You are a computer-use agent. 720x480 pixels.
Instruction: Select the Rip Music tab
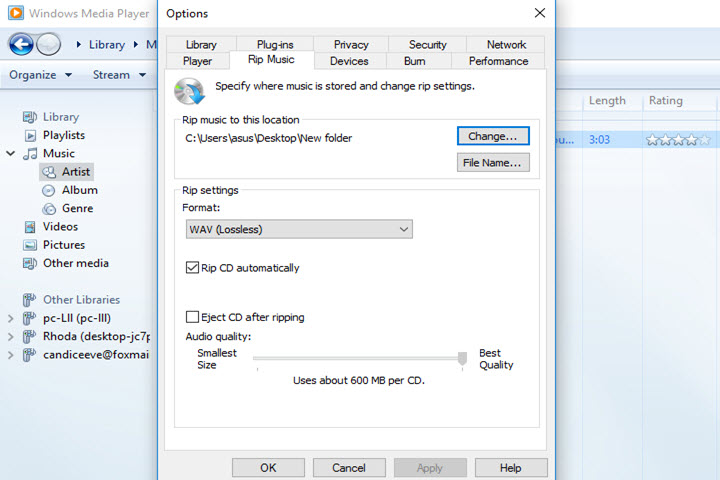pos(271,60)
